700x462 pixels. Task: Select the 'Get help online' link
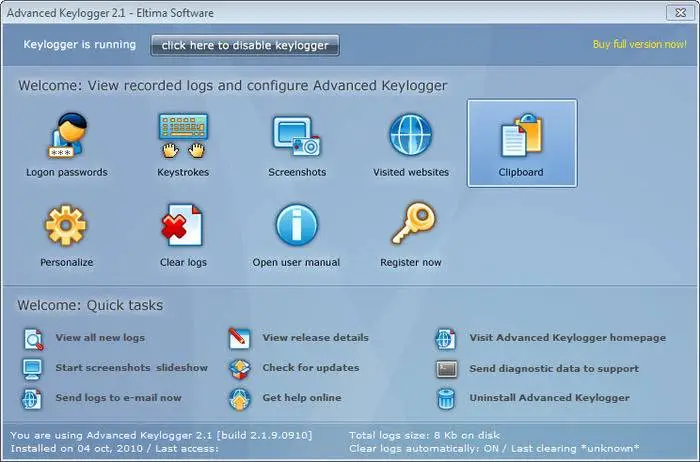pyautogui.click(x=302, y=398)
